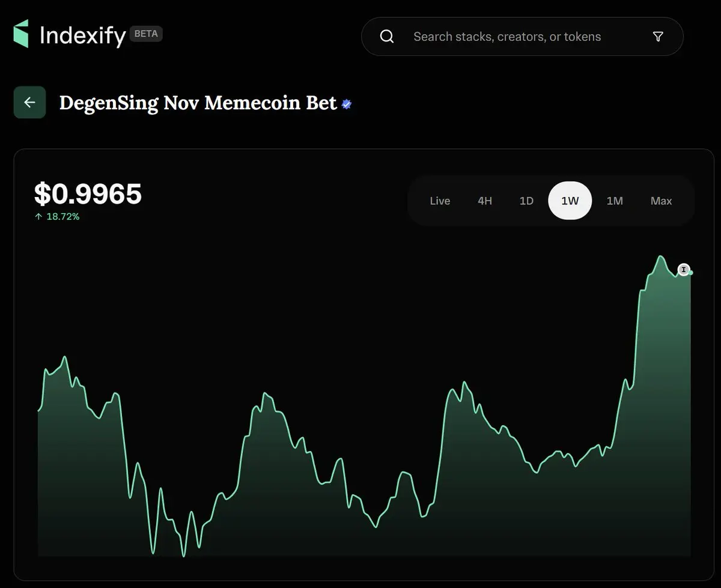Click the magnifying glass search icon

coord(388,37)
